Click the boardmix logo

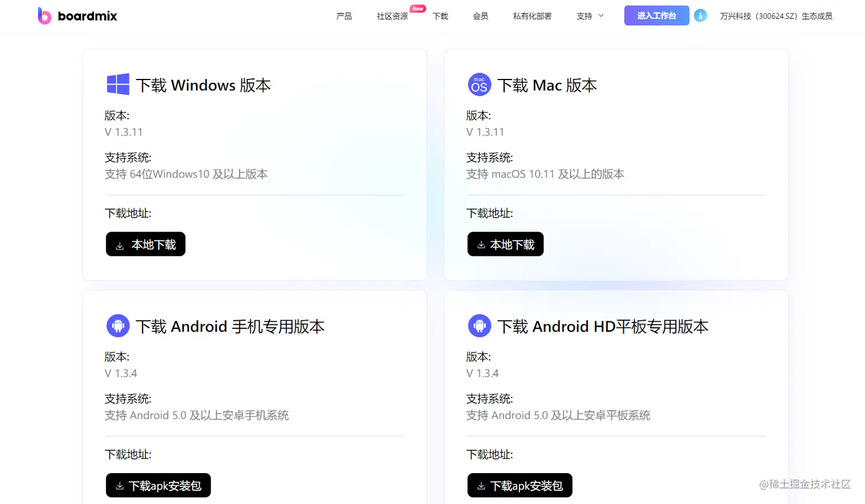77,15
